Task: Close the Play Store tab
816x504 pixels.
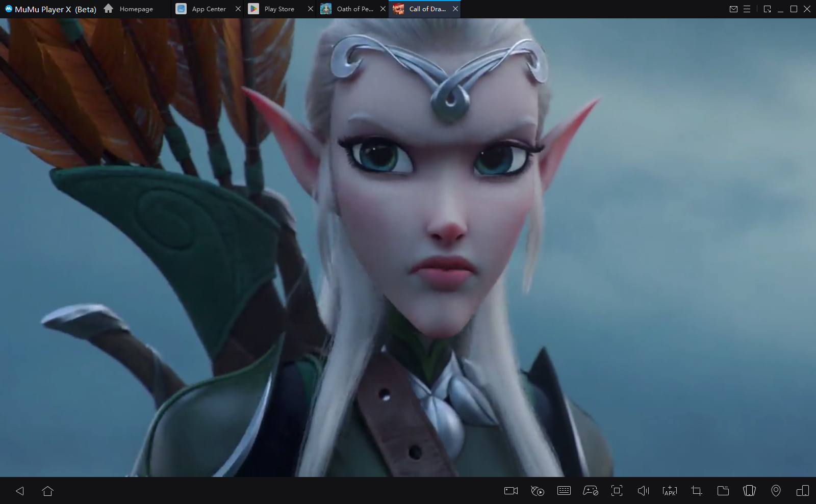Action: 310,9
